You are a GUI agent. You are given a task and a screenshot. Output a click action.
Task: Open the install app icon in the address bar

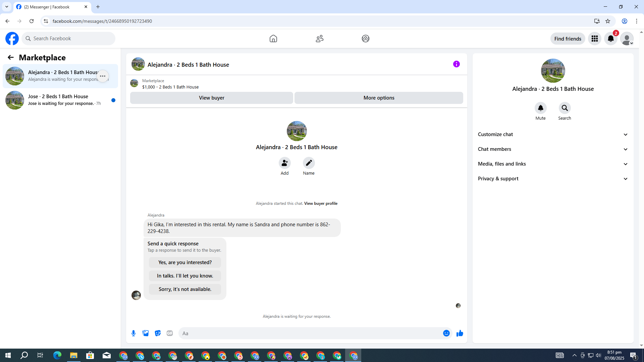click(x=597, y=21)
